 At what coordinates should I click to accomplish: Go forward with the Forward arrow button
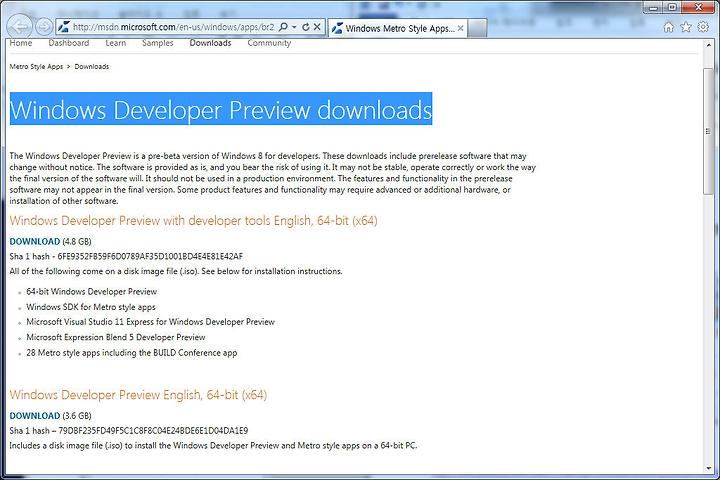pos(44,27)
